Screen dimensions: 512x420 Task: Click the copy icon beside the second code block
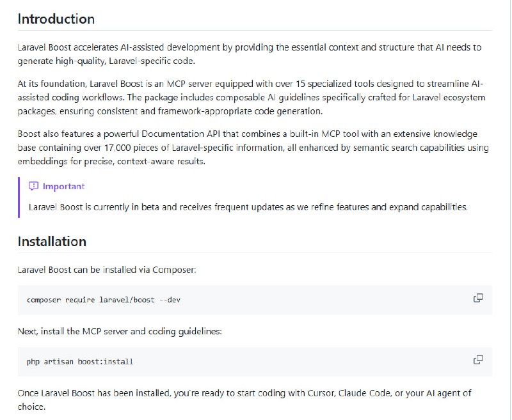pos(477,360)
